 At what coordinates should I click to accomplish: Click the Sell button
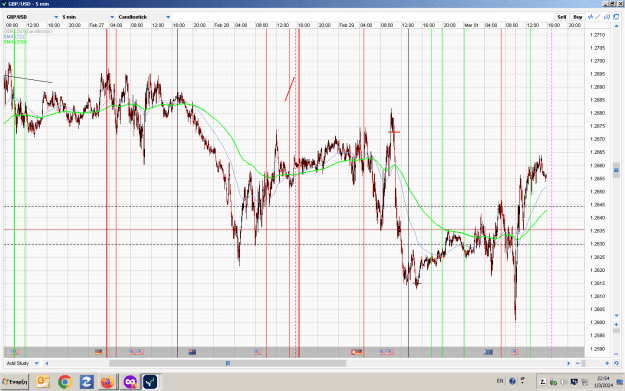tap(562, 17)
